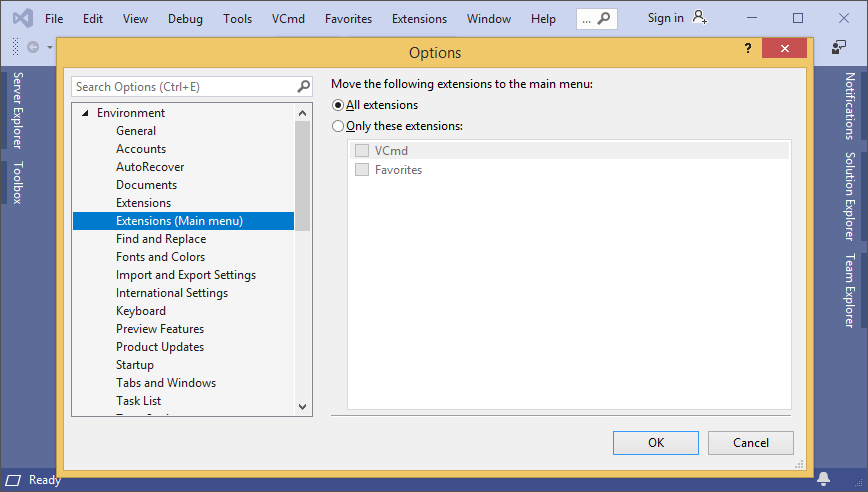This screenshot has height=492, width=868.
Task: Click the navigate backward arrow icon
Action: point(33,47)
